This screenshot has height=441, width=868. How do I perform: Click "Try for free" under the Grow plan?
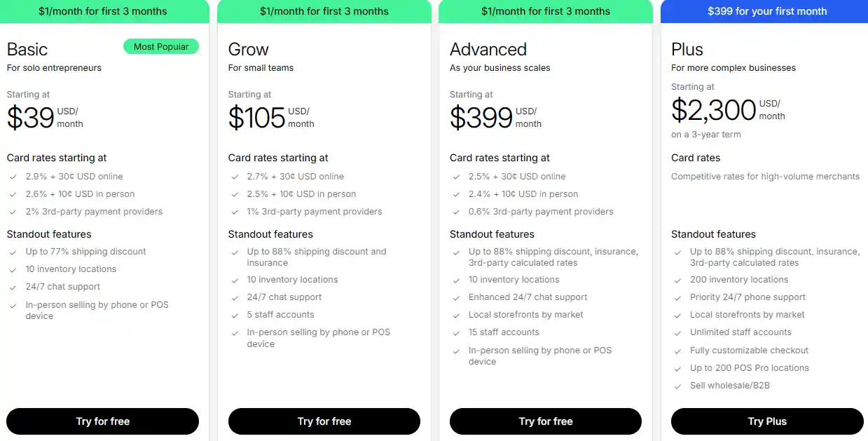pyautogui.click(x=324, y=421)
